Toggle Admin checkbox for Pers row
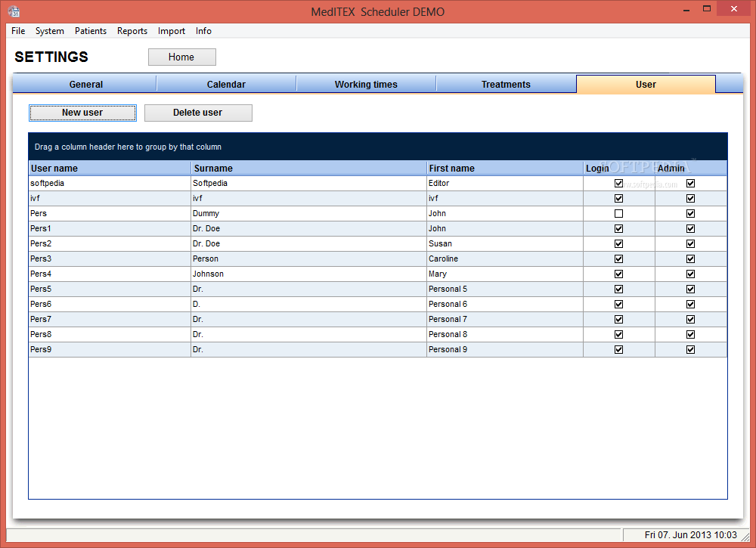 tap(690, 213)
